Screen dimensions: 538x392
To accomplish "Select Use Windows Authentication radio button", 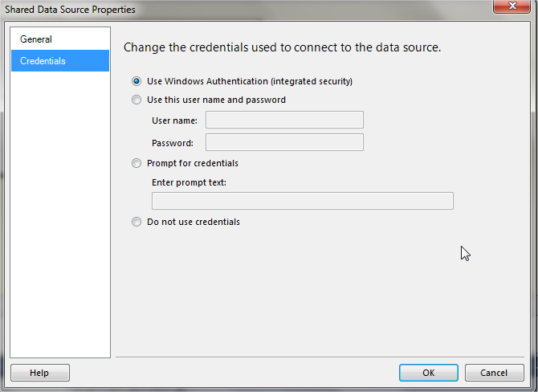I will click(137, 81).
